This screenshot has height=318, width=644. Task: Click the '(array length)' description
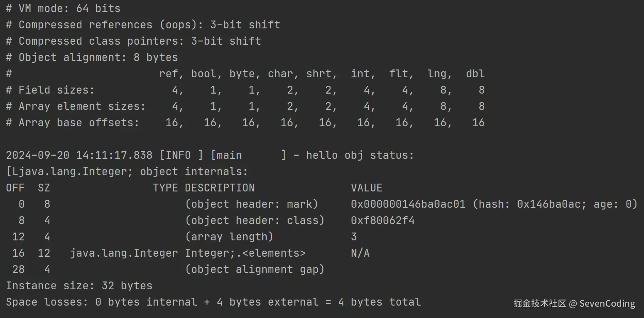pyautogui.click(x=229, y=237)
